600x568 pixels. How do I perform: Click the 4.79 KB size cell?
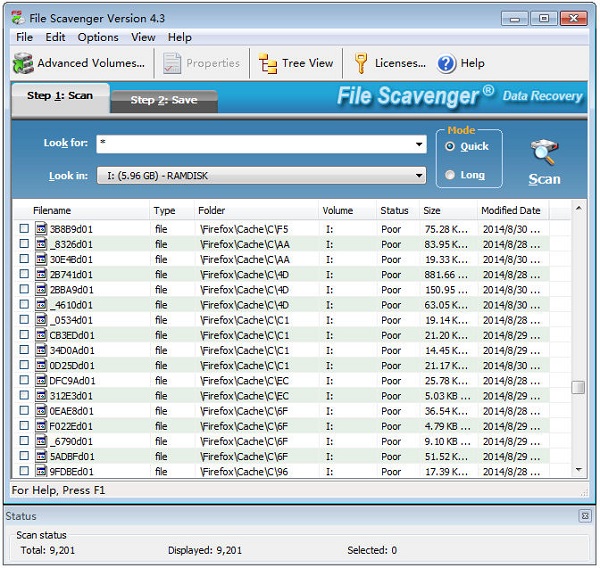click(x=447, y=426)
